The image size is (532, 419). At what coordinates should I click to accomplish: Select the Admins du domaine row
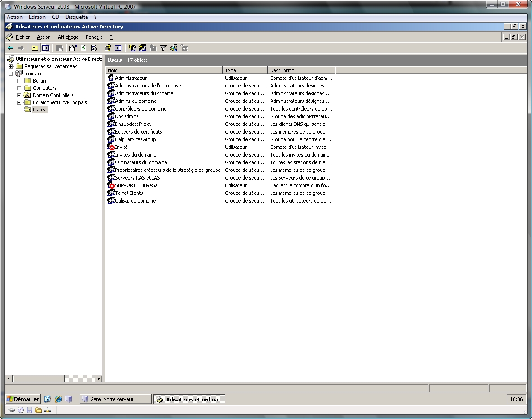136,101
